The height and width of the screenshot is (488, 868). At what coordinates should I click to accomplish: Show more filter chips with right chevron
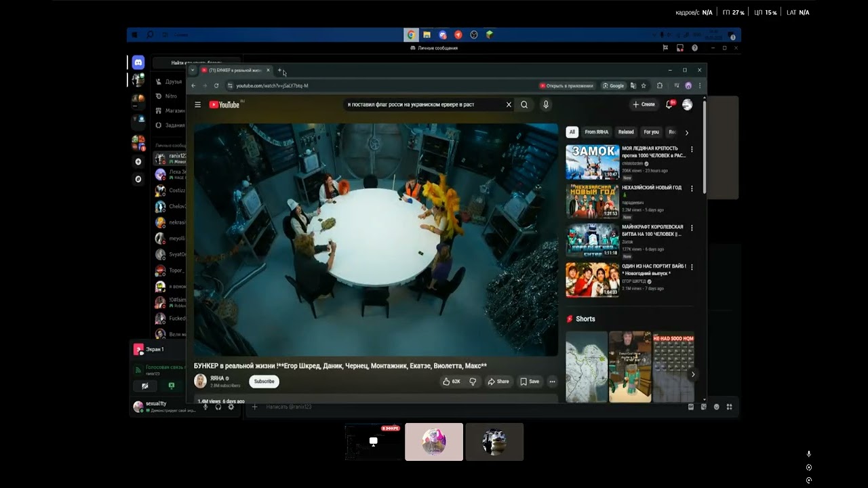(x=686, y=133)
